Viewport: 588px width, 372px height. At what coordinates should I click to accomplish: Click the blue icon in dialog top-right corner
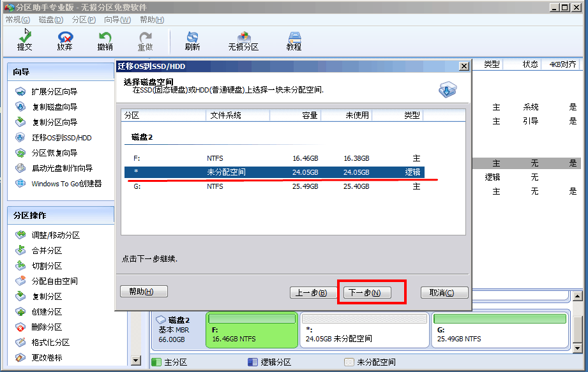448,90
